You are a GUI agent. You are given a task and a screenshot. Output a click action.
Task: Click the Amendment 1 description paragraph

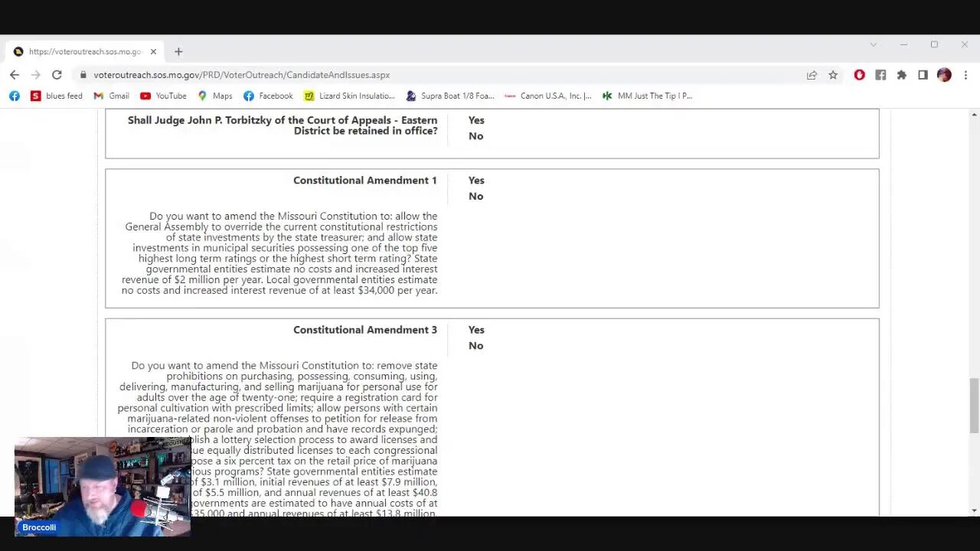[x=279, y=253]
